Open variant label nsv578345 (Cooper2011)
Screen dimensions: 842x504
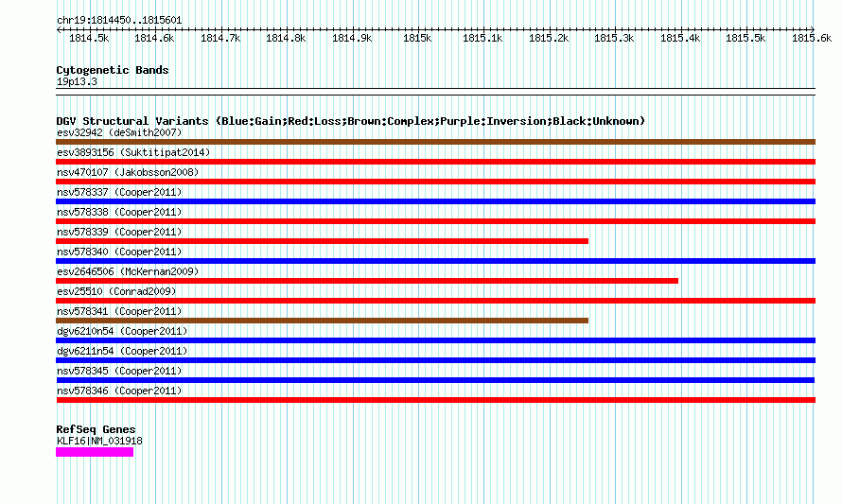[119, 371]
